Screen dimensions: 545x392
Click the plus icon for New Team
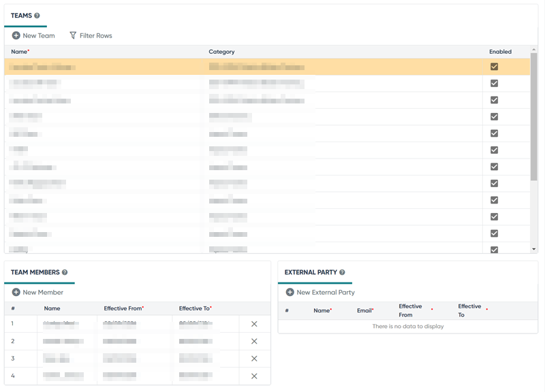point(16,35)
